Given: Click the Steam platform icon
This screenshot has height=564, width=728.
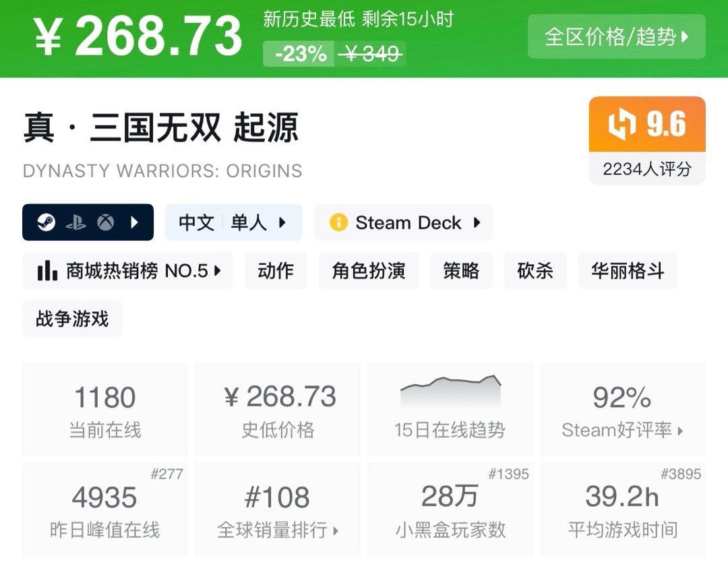Looking at the screenshot, I should coord(46,222).
